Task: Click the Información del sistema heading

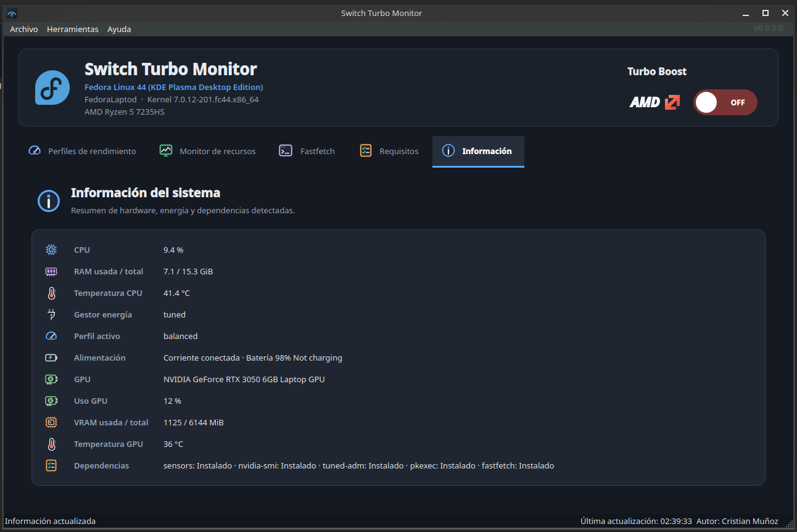Action: (146, 193)
